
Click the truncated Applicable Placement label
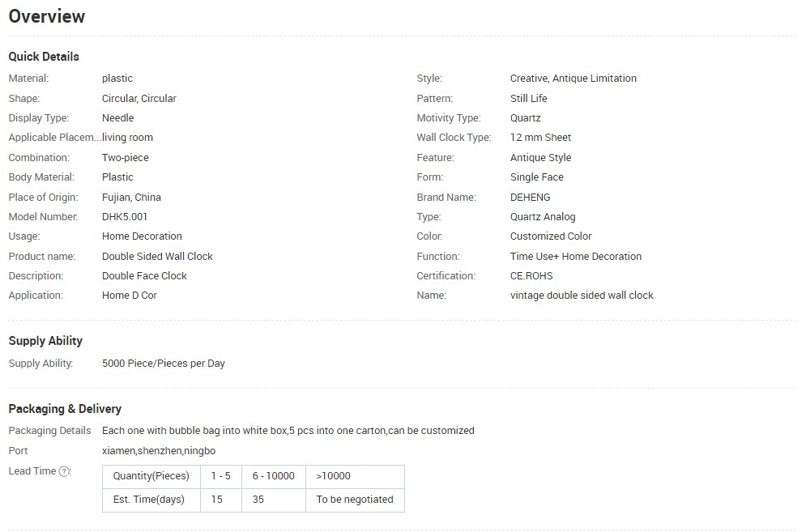pos(54,138)
